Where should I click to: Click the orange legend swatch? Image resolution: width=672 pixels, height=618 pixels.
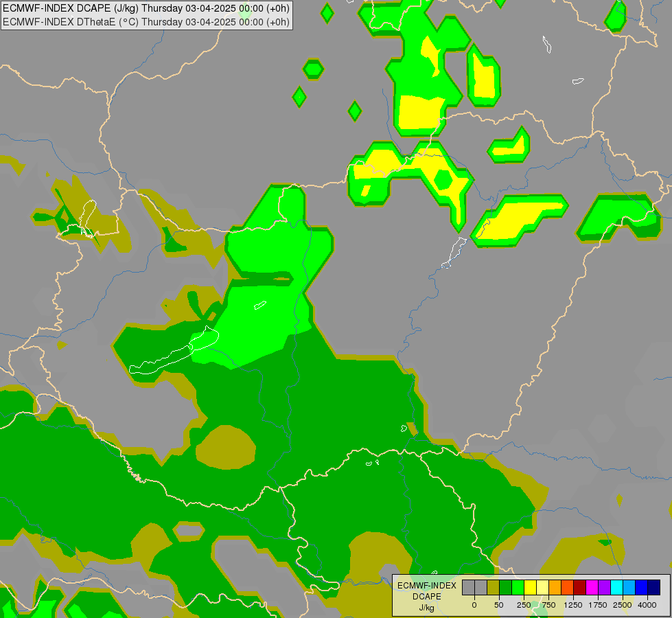[x=555, y=587]
